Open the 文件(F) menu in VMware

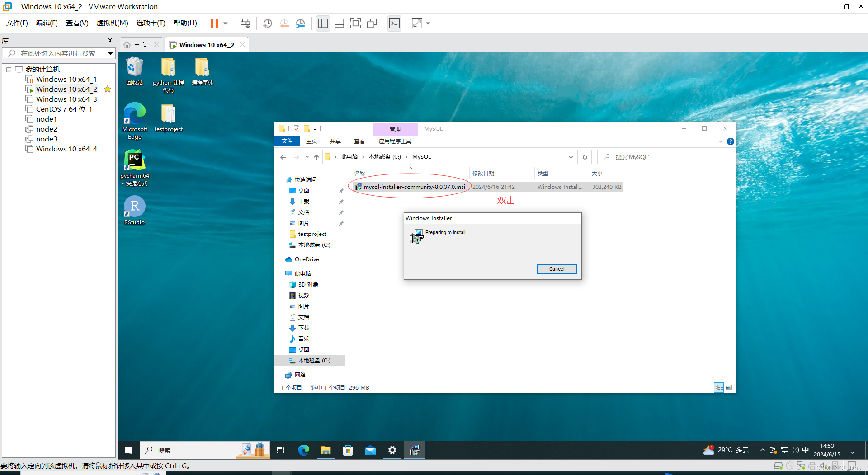pos(17,23)
